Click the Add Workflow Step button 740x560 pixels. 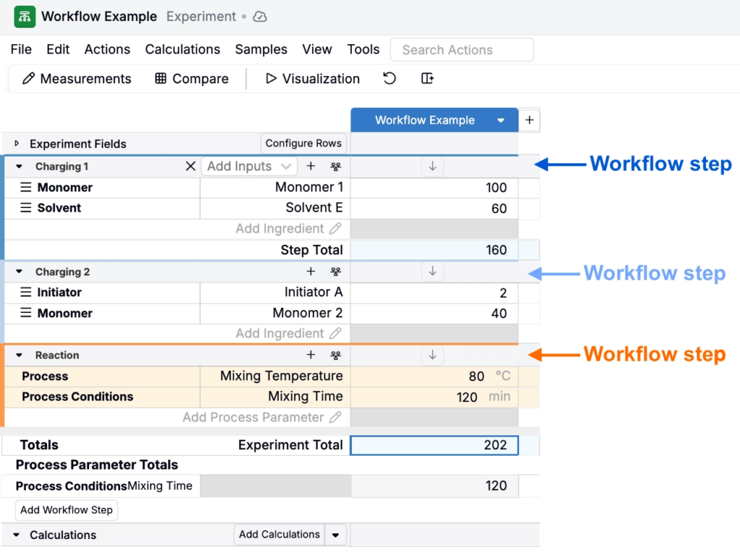[x=66, y=510]
